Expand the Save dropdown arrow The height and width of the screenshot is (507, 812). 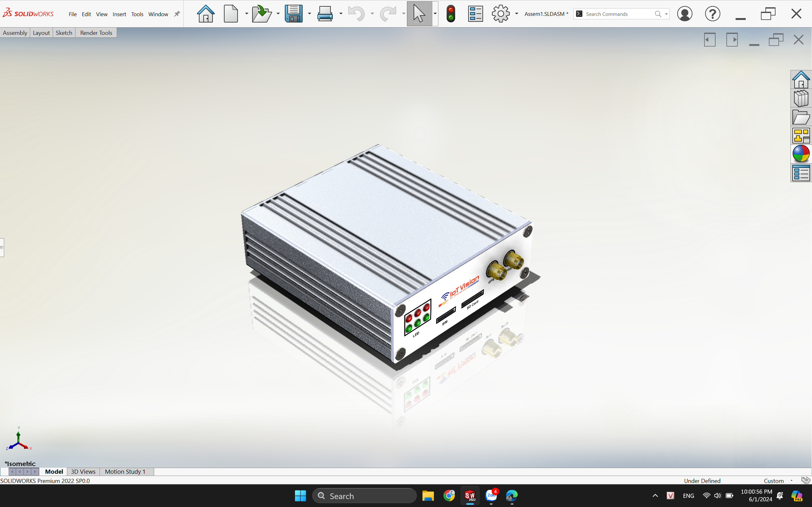point(309,14)
